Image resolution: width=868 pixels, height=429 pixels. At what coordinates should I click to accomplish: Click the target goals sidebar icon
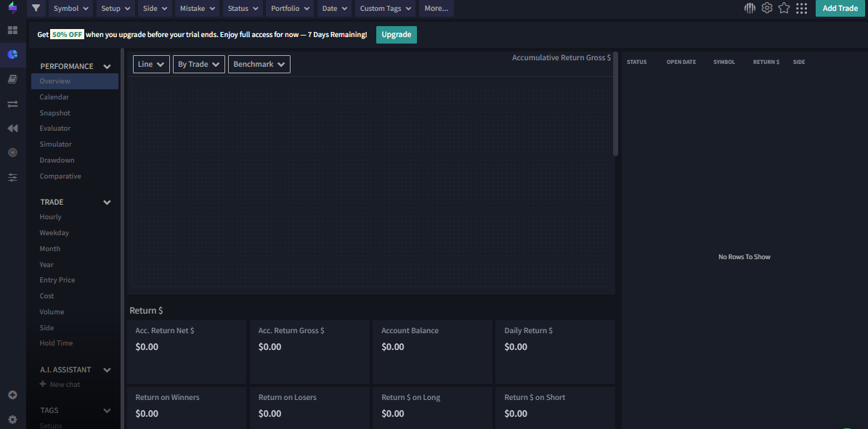pyautogui.click(x=13, y=152)
